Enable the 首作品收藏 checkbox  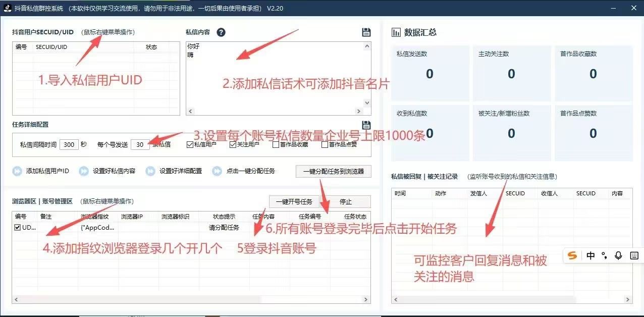pyautogui.click(x=276, y=145)
